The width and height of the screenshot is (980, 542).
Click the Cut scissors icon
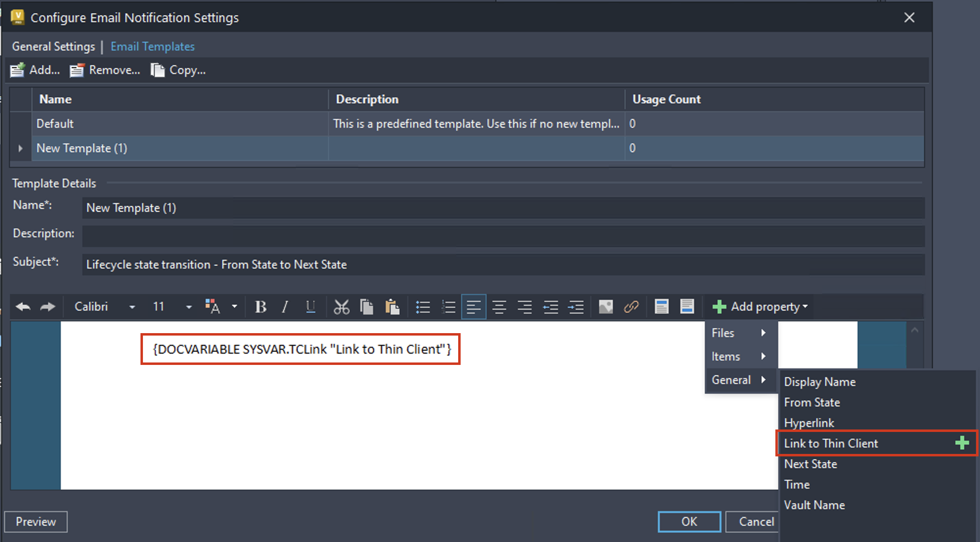click(341, 307)
